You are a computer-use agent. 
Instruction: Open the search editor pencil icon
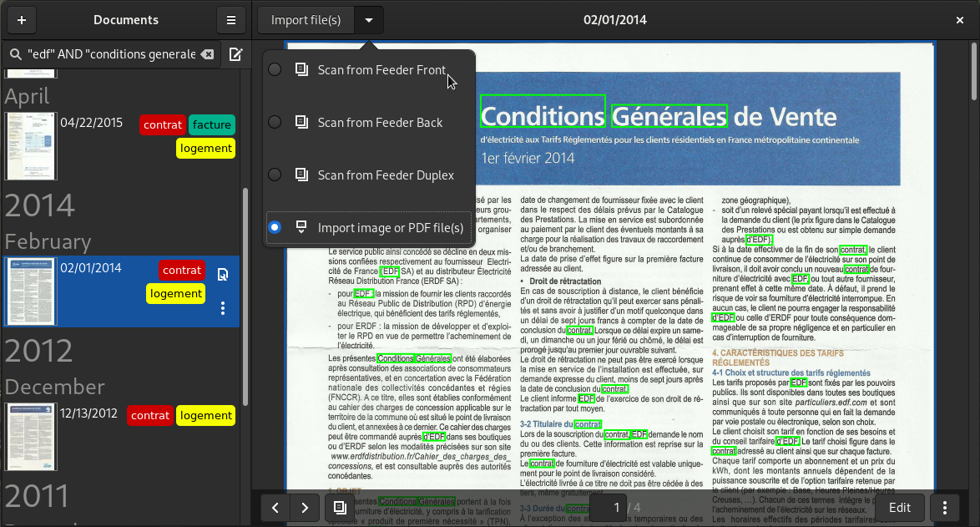(x=236, y=54)
